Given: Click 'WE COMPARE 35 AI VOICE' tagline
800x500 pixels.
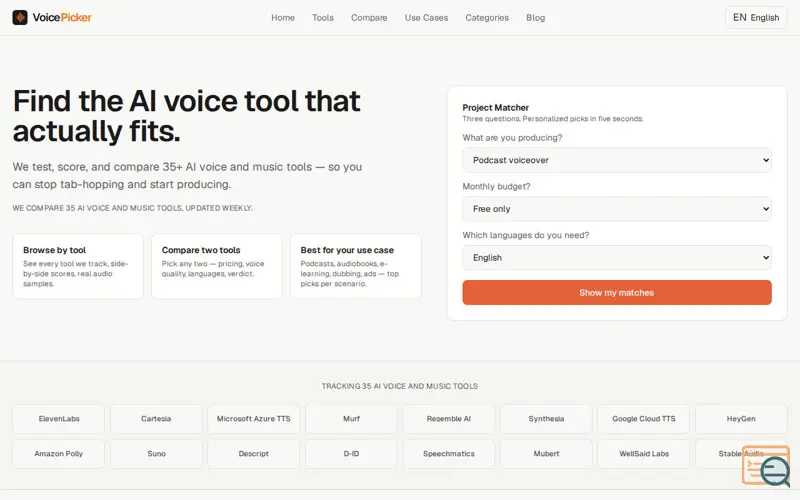Looking at the screenshot, I should click(133, 208).
